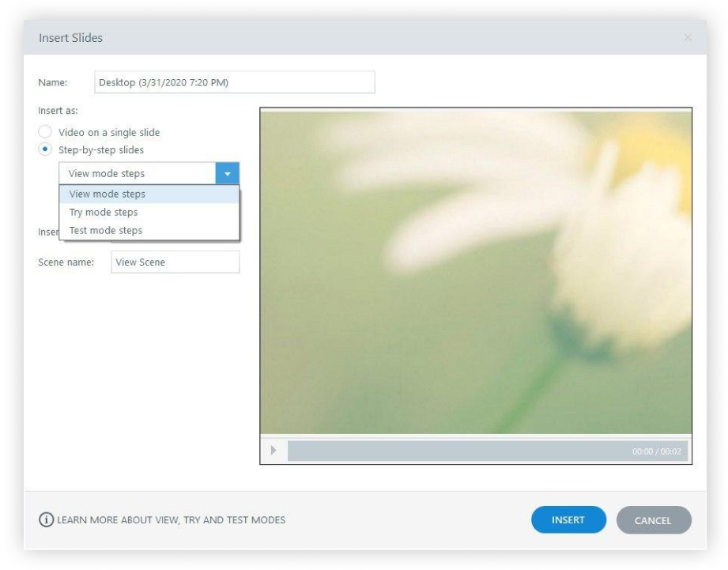Close the Insert Slides dialog
Viewport: 728px width, 570px height.
(688, 38)
